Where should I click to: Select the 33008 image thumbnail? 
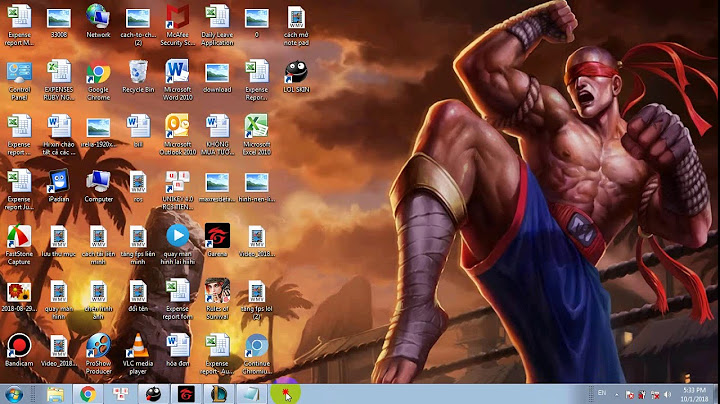59,21
